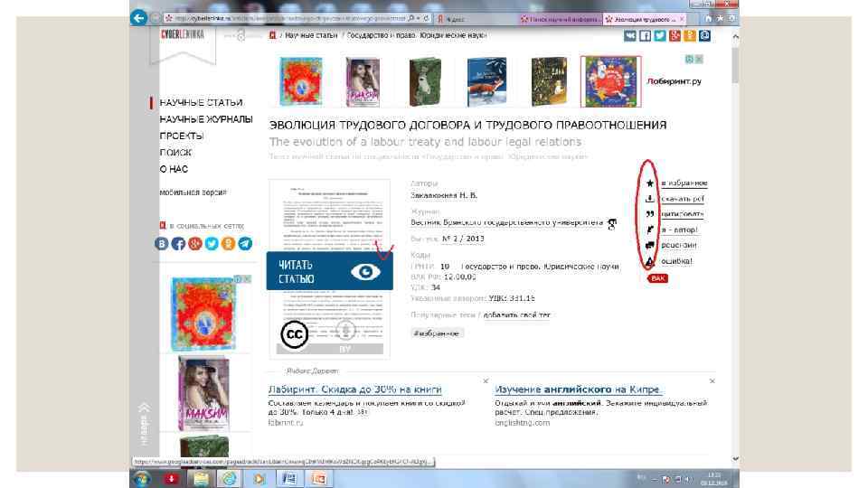Click the browser back arrow button
Viewport: 868px width, 488px height.
138,18
